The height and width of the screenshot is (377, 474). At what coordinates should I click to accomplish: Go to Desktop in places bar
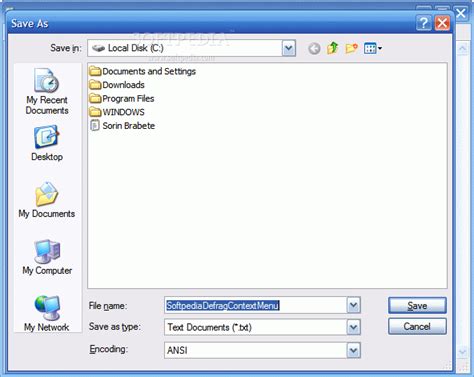click(47, 143)
